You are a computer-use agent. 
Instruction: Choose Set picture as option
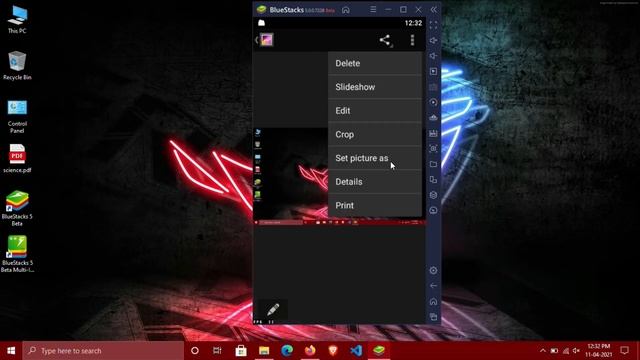(375, 158)
